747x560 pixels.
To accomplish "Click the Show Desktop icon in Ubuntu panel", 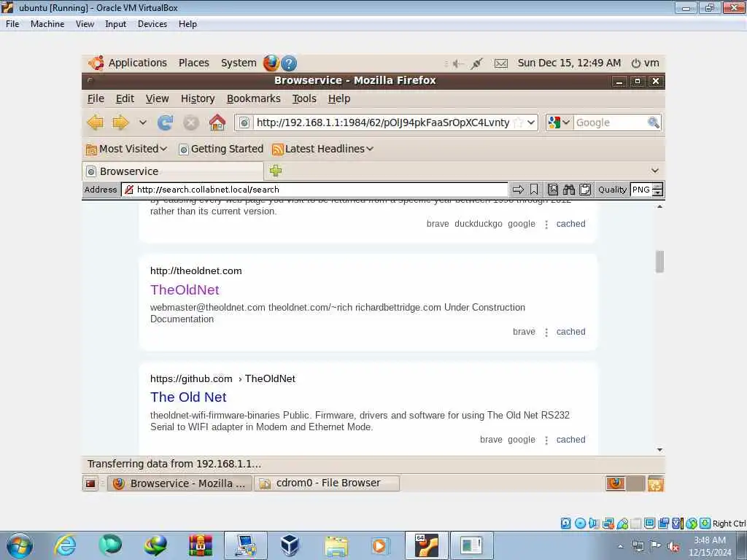I will click(x=90, y=484).
